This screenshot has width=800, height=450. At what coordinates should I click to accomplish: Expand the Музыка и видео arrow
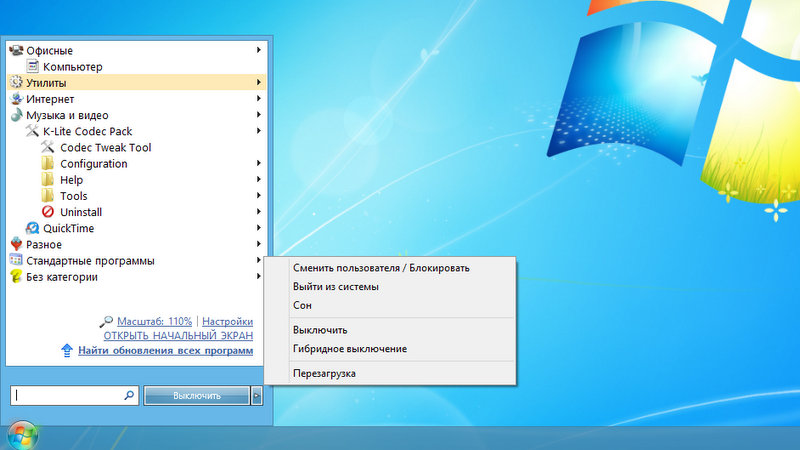[x=259, y=115]
